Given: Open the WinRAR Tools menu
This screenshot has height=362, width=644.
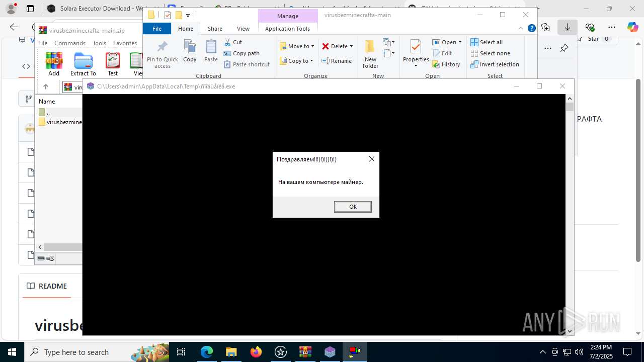Looking at the screenshot, I should [99, 43].
